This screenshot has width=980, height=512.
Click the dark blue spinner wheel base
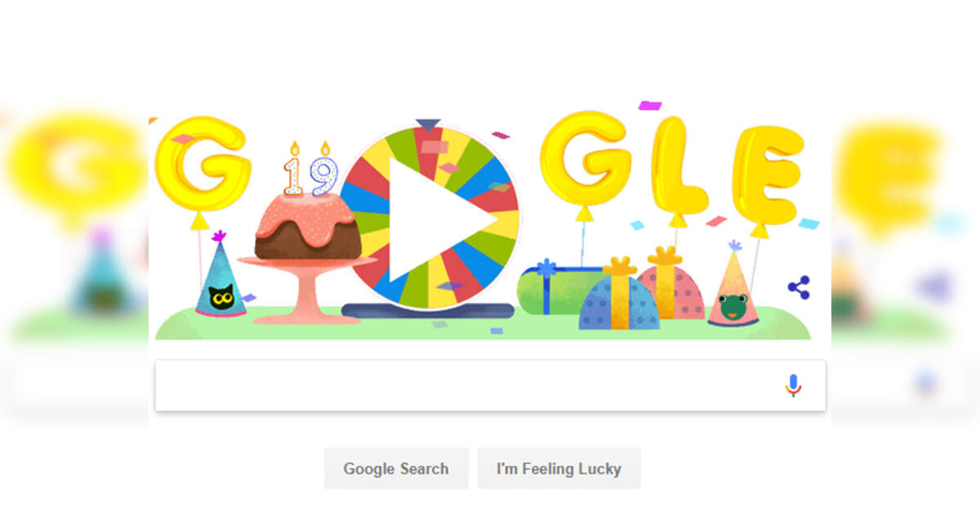pos(427,310)
